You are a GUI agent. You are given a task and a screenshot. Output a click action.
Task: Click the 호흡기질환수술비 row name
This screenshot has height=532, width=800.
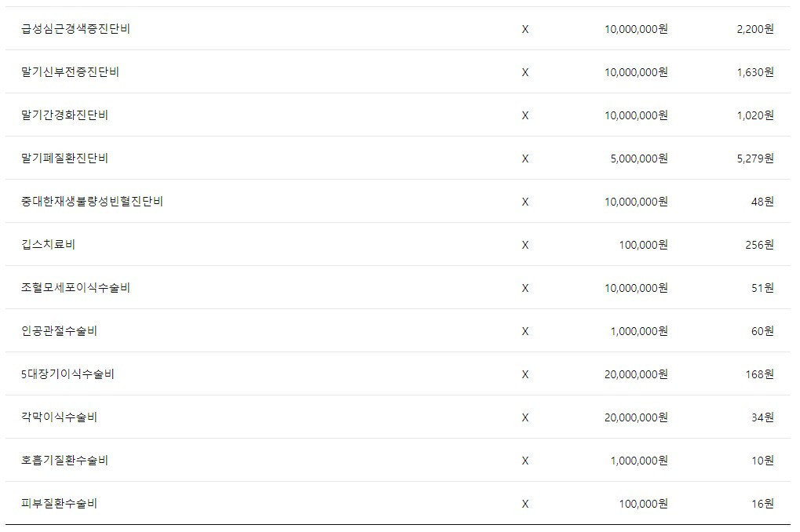coord(65,461)
